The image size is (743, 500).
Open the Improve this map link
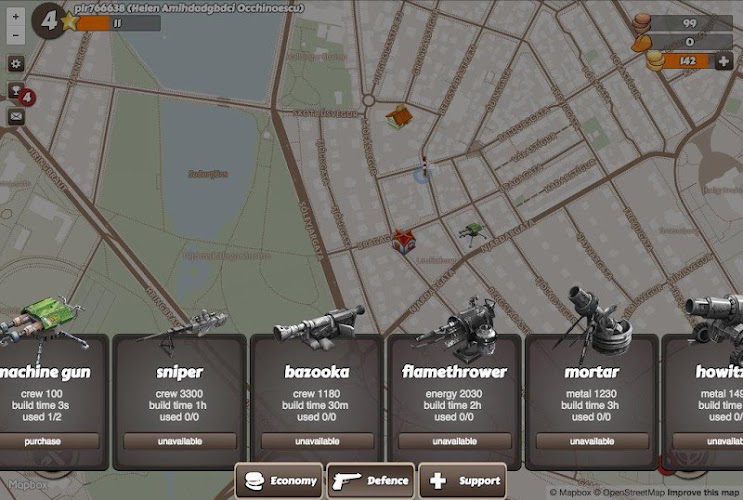point(701,493)
